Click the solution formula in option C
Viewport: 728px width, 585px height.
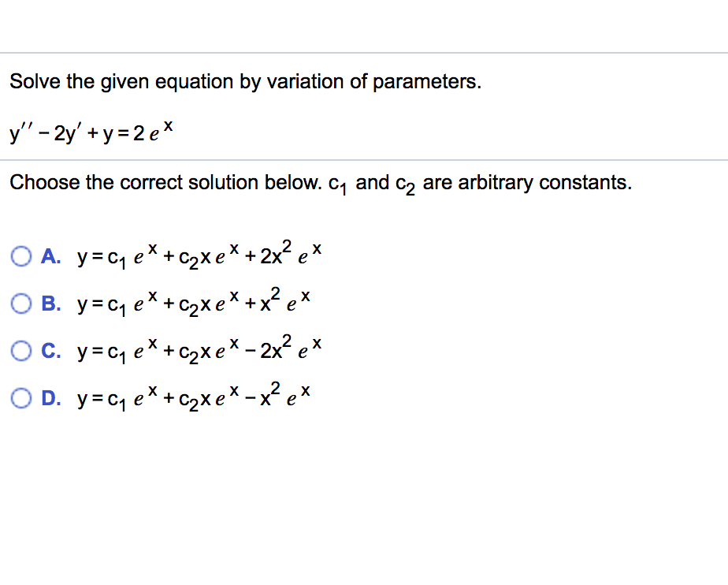click(197, 350)
